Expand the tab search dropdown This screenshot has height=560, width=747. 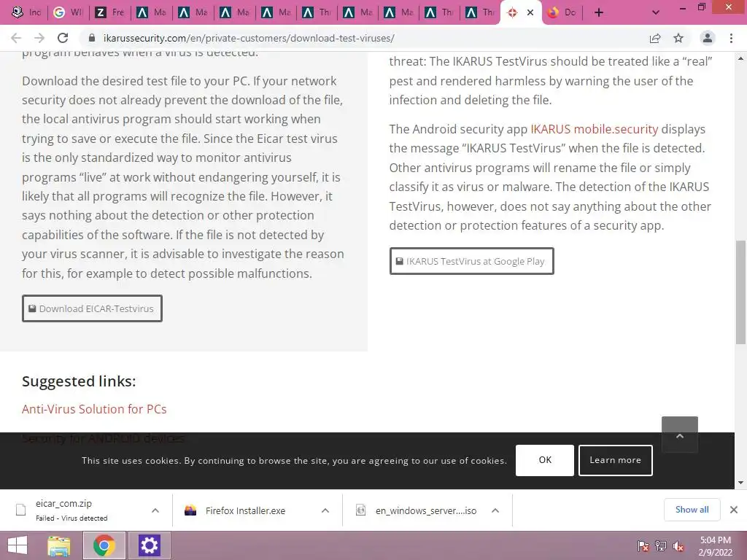(656, 13)
